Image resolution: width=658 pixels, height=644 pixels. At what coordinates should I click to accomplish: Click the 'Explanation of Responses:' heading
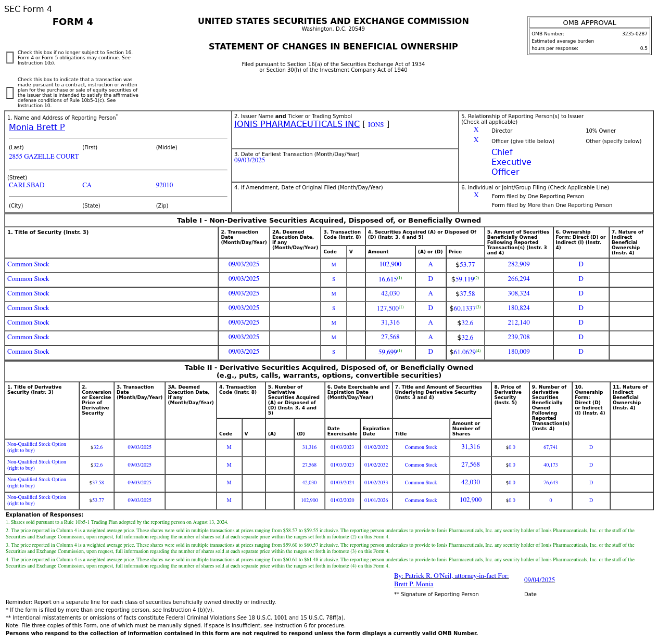pos(44,515)
